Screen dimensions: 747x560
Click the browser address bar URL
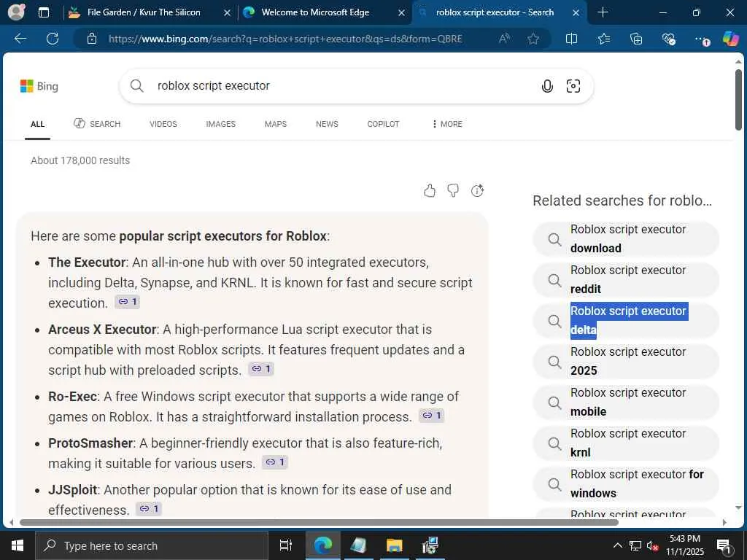pos(285,39)
